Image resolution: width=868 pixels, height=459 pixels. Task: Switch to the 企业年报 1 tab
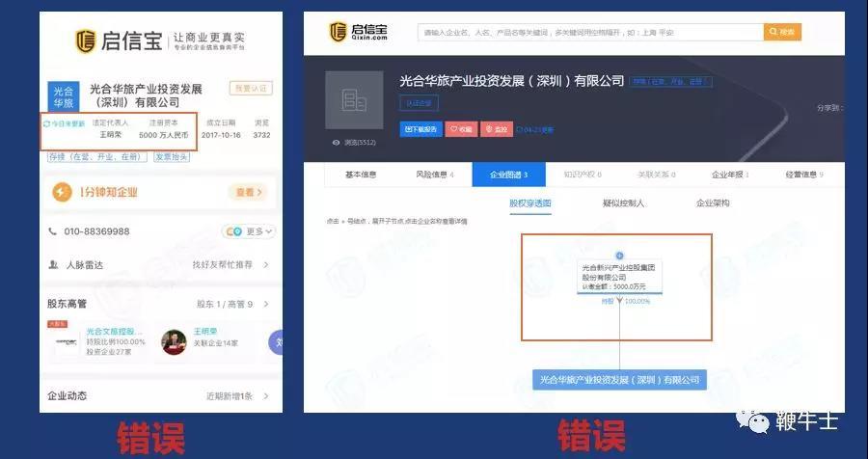(x=730, y=175)
